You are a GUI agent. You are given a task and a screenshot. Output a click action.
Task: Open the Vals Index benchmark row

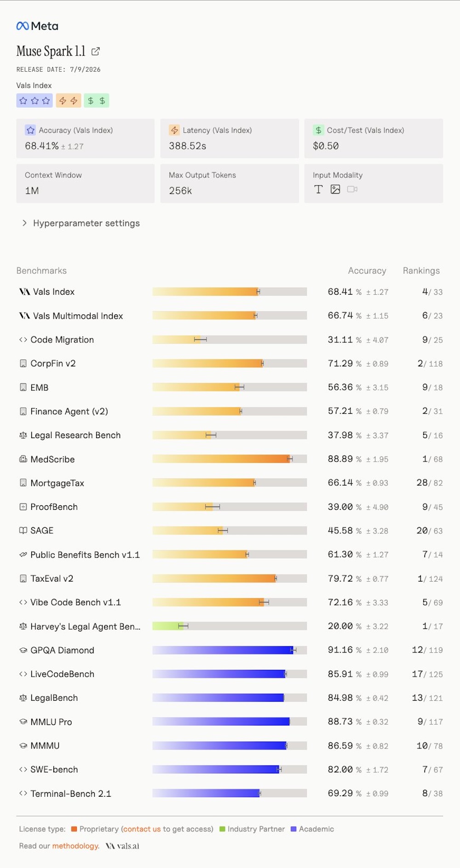point(230,292)
